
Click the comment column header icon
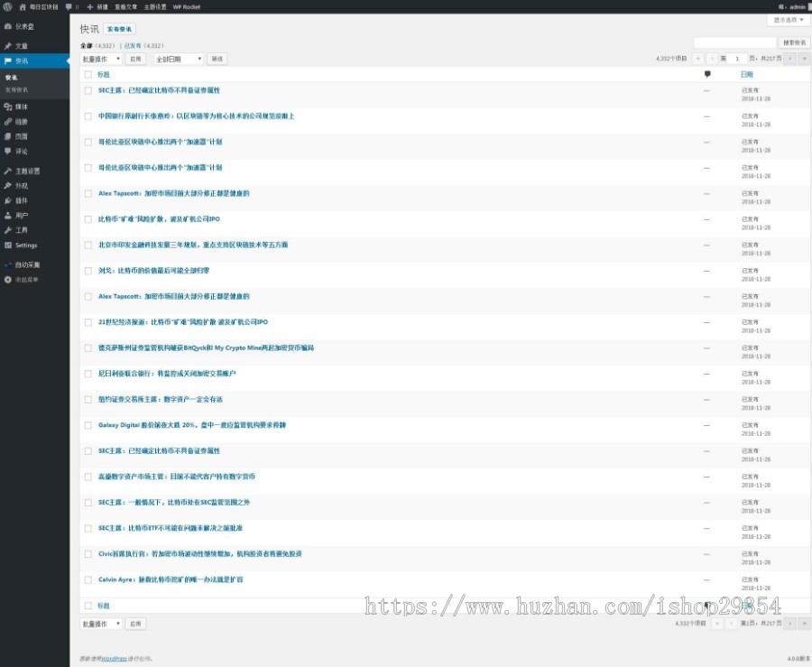click(x=706, y=74)
